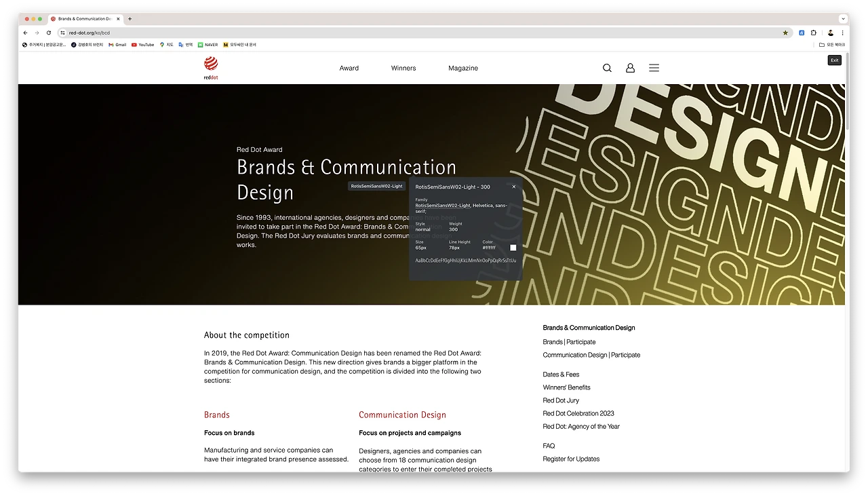
Task: Open the YouTube bookmark
Action: pos(142,45)
